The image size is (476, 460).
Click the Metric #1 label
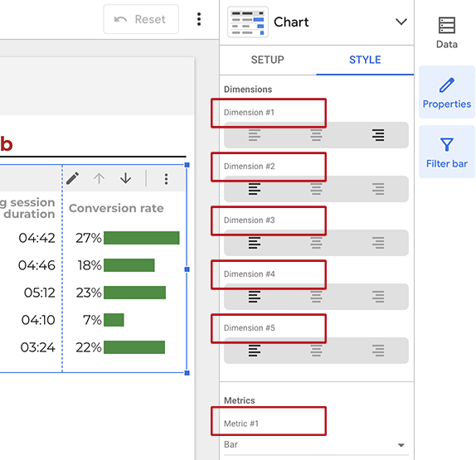pos(241,424)
